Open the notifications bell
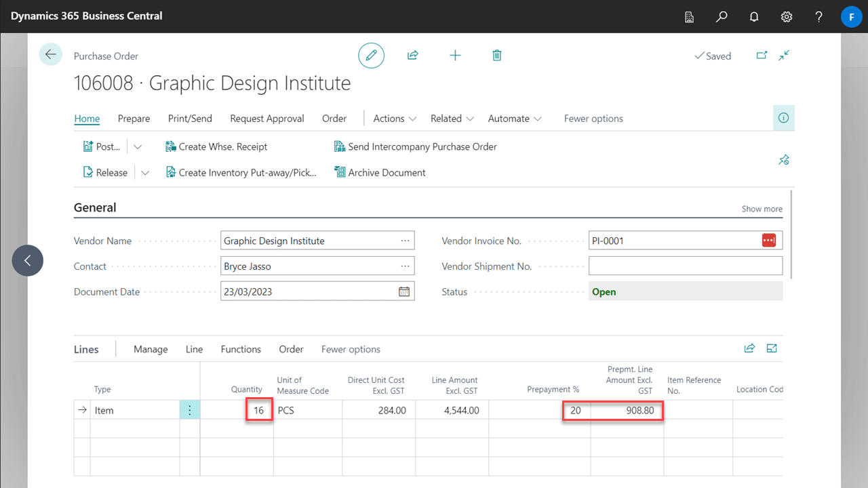 [x=754, y=16]
